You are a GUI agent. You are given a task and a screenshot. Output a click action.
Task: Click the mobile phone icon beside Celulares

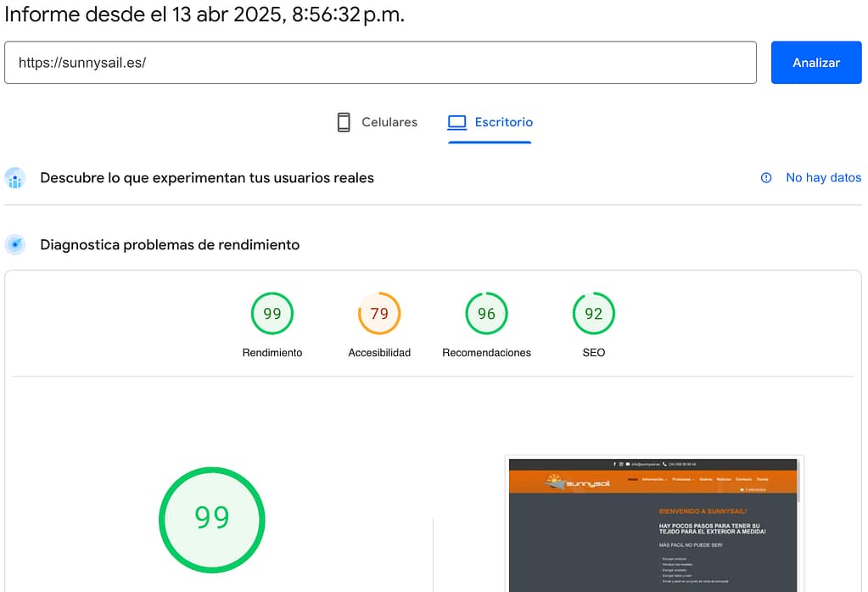[344, 122]
